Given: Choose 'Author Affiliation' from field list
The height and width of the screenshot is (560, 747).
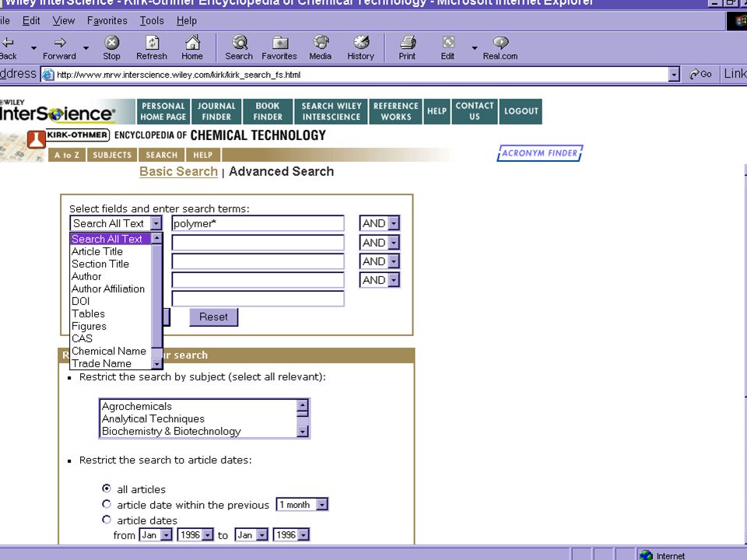Looking at the screenshot, I should pos(110,289).
